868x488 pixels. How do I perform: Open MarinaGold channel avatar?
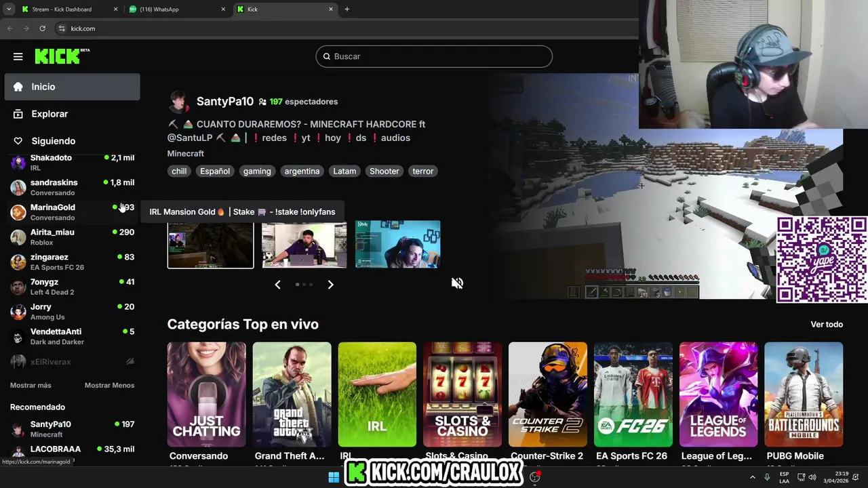coord(18,212)
